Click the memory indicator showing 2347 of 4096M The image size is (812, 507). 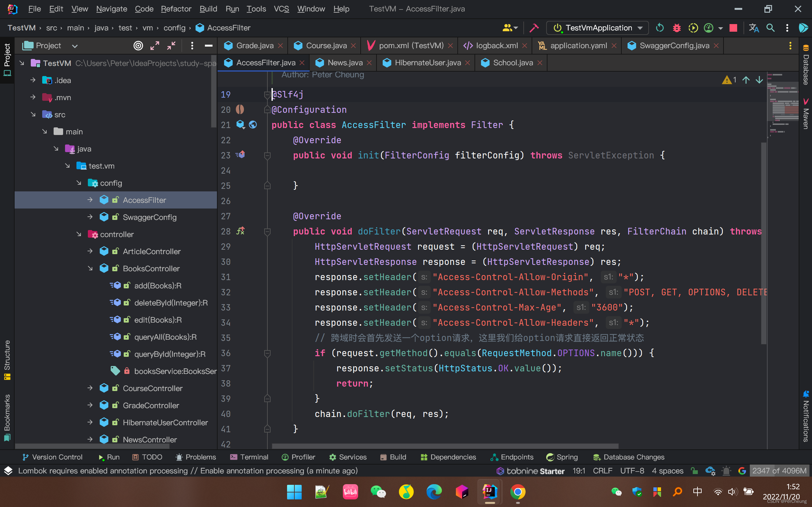[x=779, y=471]
